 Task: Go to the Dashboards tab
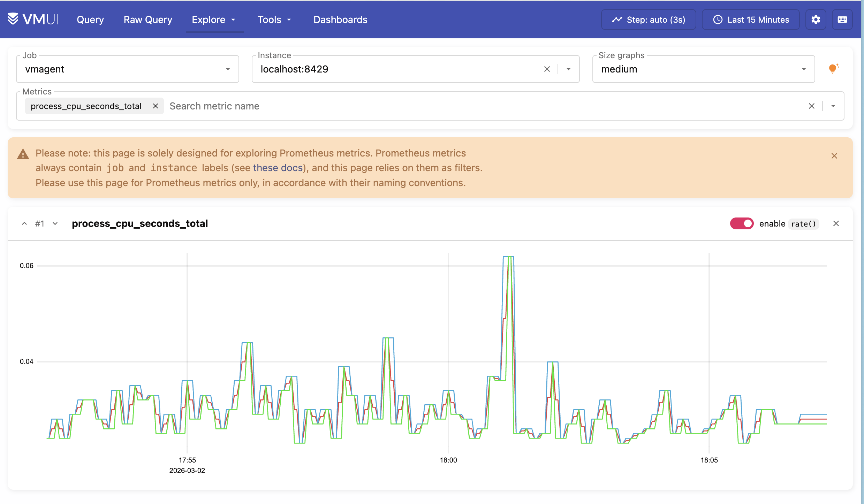pos(340,20)
